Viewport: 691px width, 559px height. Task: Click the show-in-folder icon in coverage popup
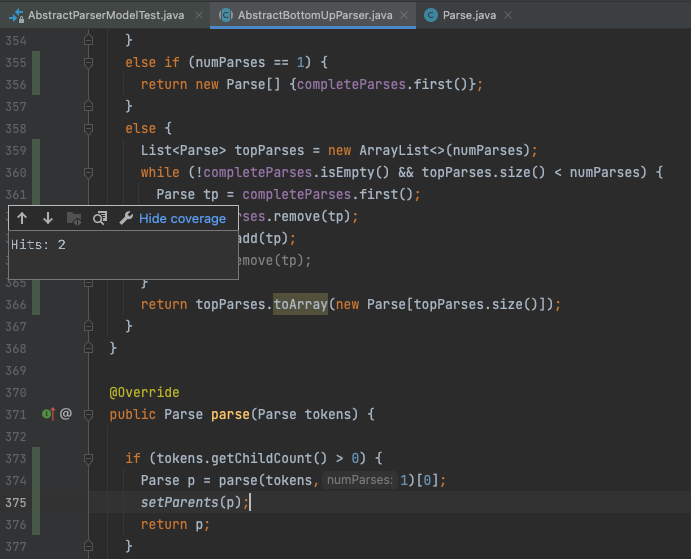click(x=74, y=218)
